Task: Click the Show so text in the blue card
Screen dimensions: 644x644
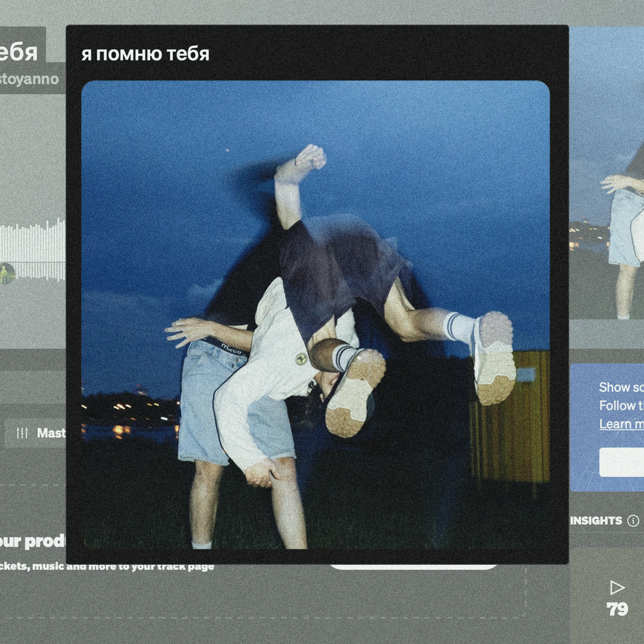Action: point(622,387)
